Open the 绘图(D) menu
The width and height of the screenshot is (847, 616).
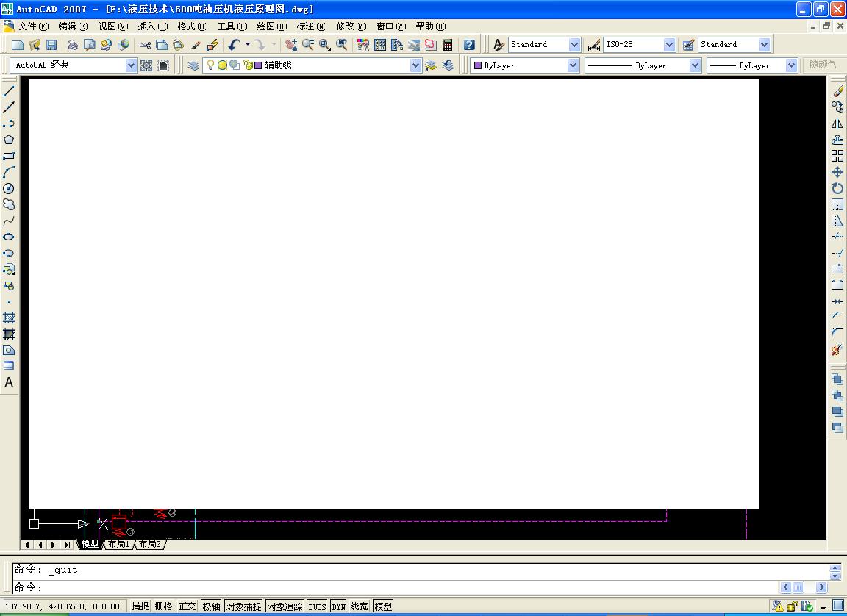272,26
